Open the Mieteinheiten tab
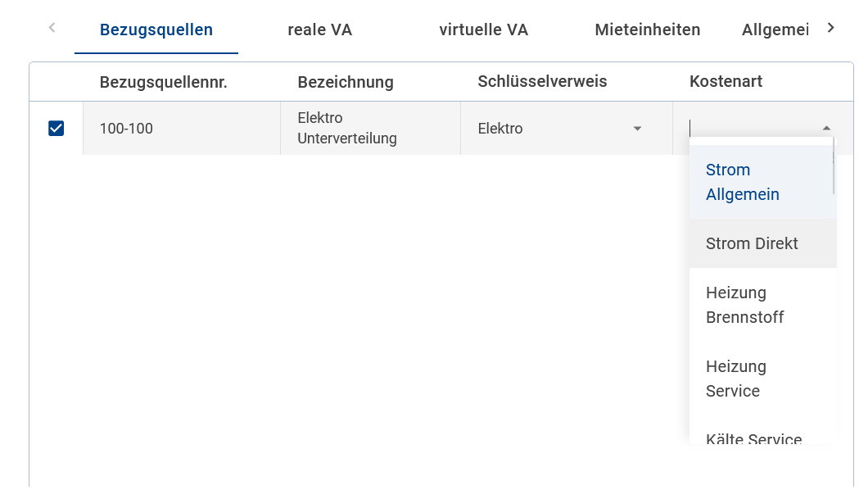This screenshot has width=868, height=490. pyautogui.click(x=647, y=30)
